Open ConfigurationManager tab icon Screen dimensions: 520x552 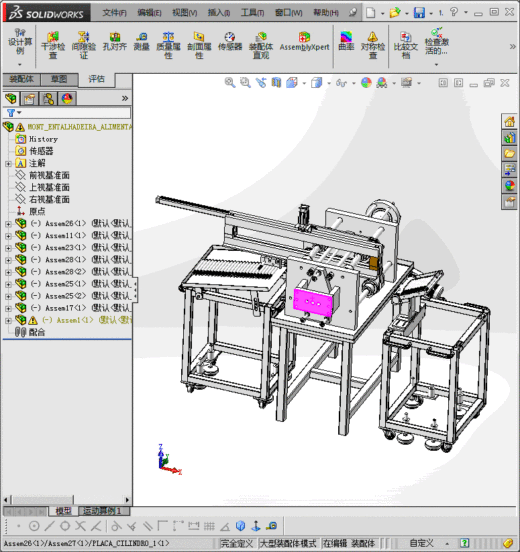click(x=48, y=99)
